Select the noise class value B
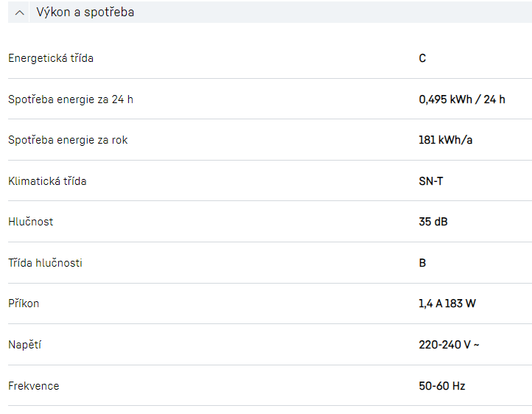This screenshot has height=414, width=532. coord(422,263)
